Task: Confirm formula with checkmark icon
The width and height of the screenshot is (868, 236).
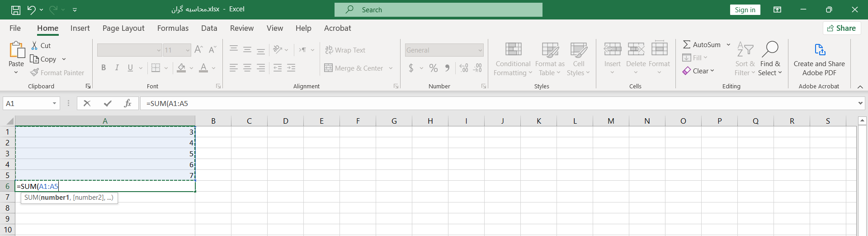Action: (108, 103)
